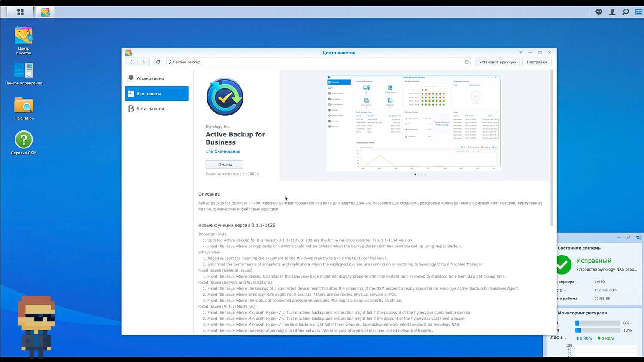Image resolution: width=644 pixels, height=362 pixels.
Task: Click the refresh button in Package Center
Action: [x=158, y=62]
